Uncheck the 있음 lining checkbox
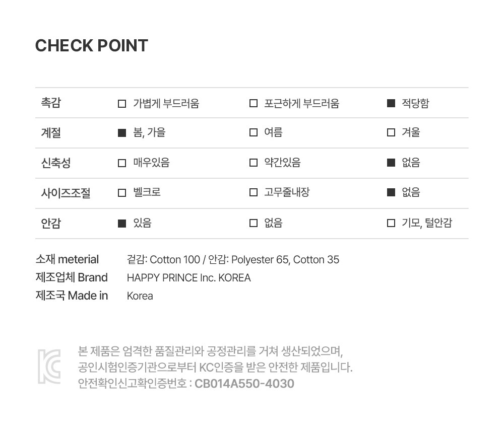 pyautogui.click(x=122, y=224)
